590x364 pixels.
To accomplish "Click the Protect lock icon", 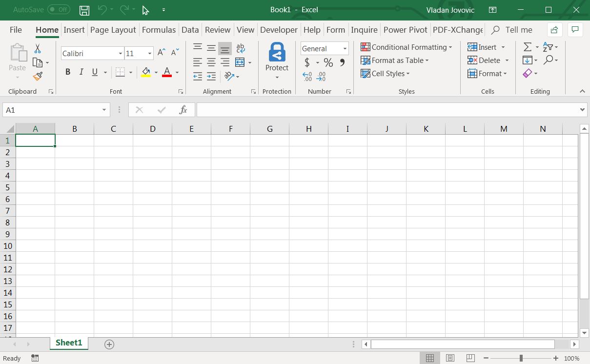I will 277,53.
